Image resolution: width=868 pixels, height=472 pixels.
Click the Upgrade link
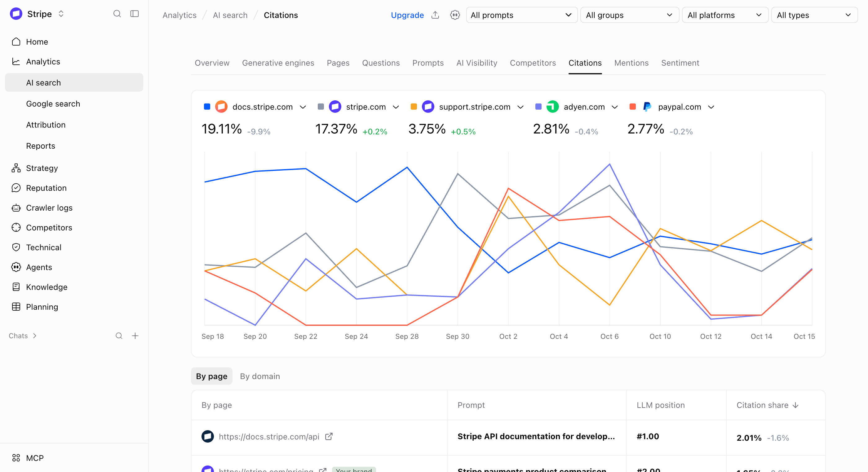click(x=407, y=15)
